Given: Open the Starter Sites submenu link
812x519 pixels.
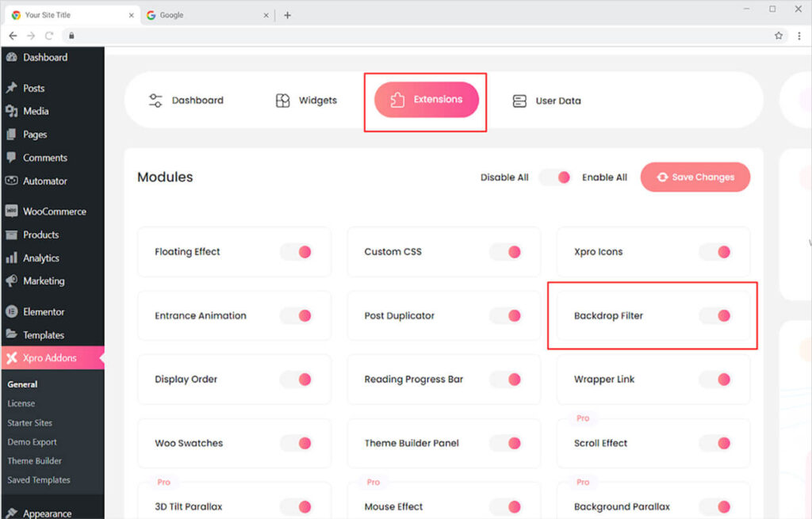Looking at the screenshot, I should point(30,423).
